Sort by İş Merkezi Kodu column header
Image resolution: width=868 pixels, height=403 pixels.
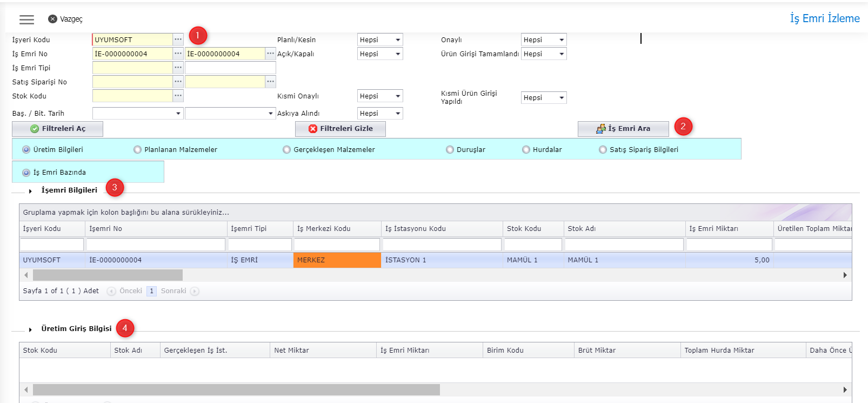pyautogui.click(x=337, y=229)
